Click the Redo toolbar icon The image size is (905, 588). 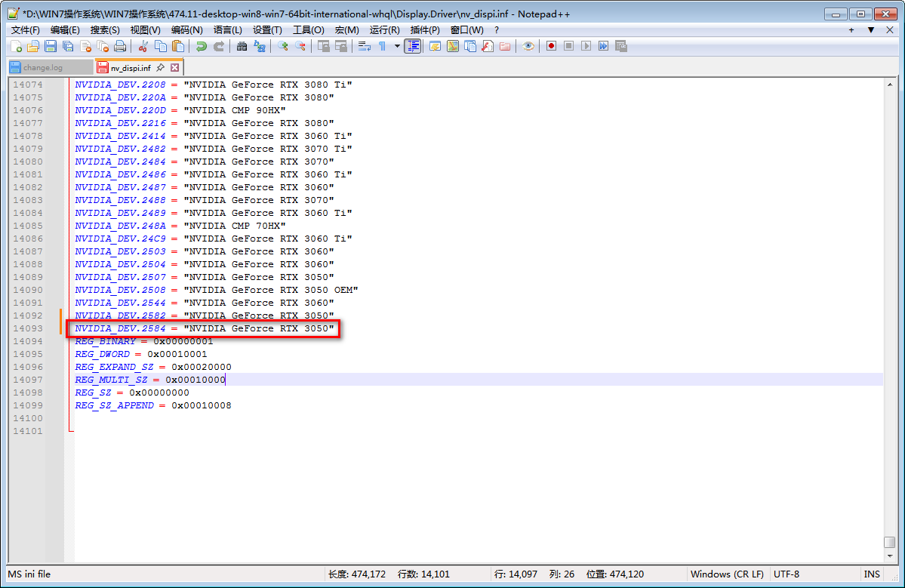(x=219, y=46)
